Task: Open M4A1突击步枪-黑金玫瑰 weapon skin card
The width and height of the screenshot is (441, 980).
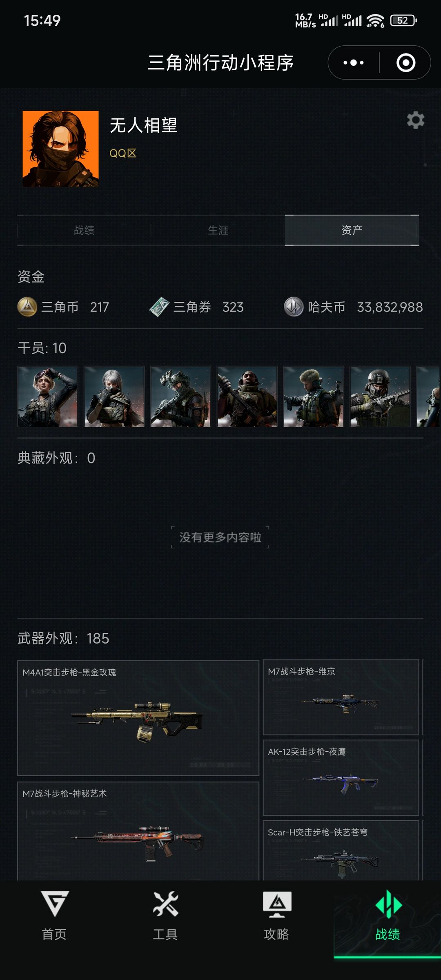Action: (x=138, y=718)
